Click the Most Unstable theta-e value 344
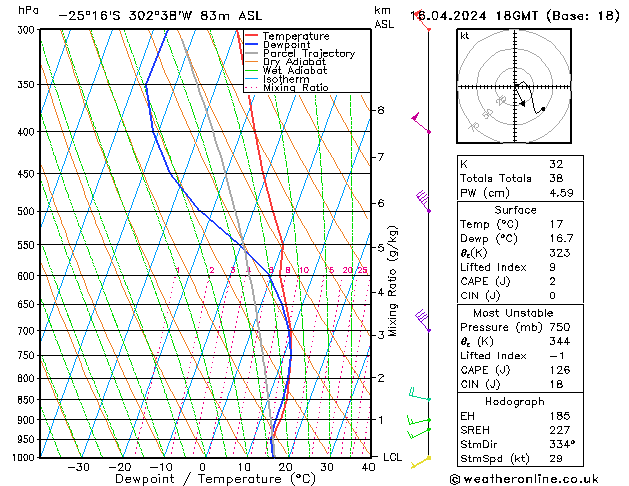The width and height of the screenshot is (629, 486). tap(560, 342)
